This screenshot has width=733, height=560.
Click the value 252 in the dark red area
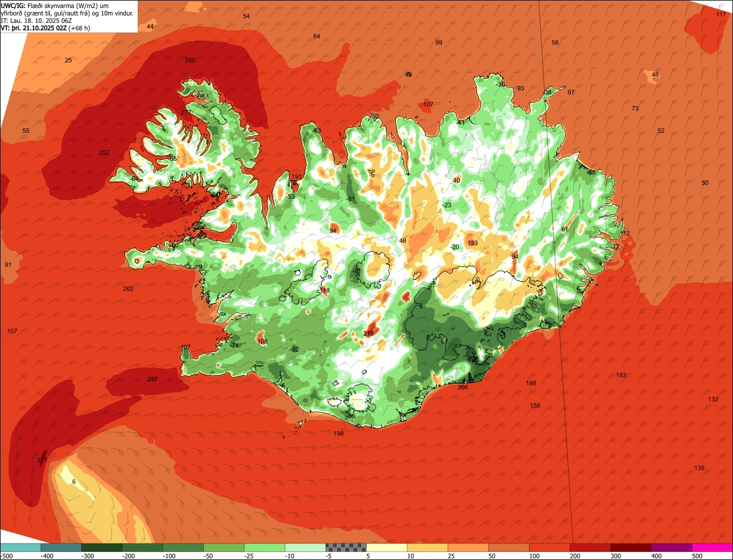coord(104,152)
